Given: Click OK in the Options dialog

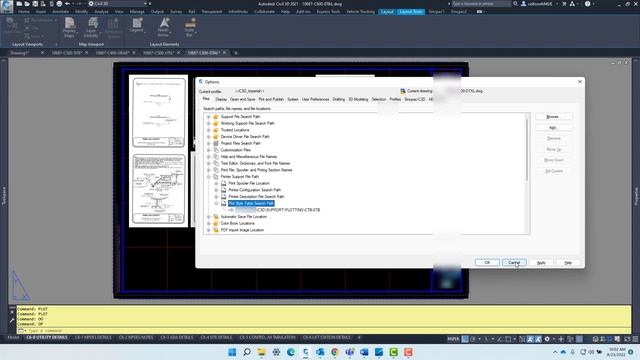Looking at the screenshot, I should point(487,262).
